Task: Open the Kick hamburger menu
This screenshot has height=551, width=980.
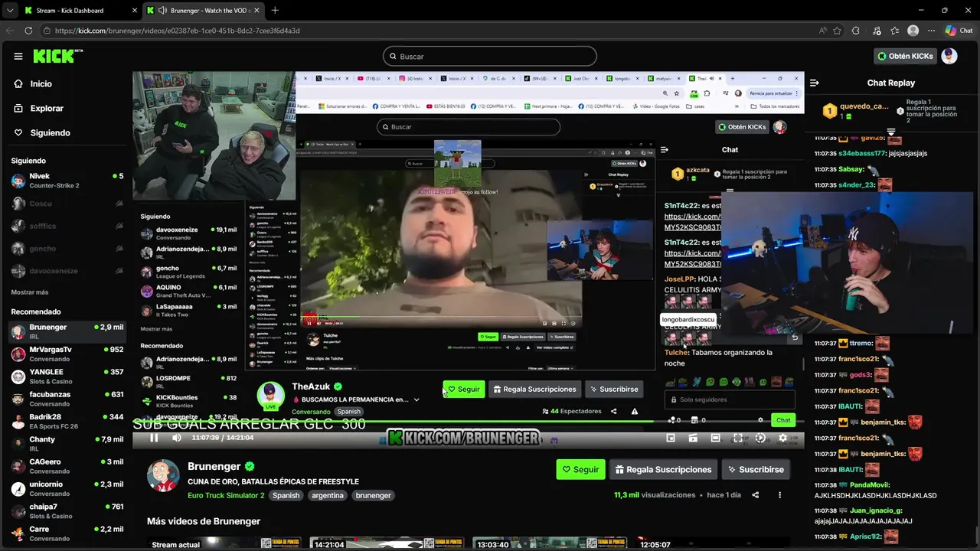Action: (x=18, y=56)
